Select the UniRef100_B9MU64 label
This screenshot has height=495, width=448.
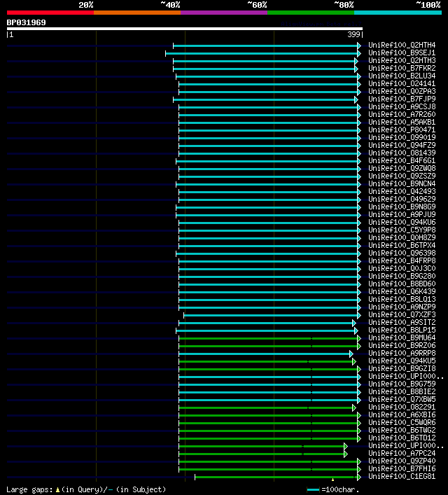402,337
